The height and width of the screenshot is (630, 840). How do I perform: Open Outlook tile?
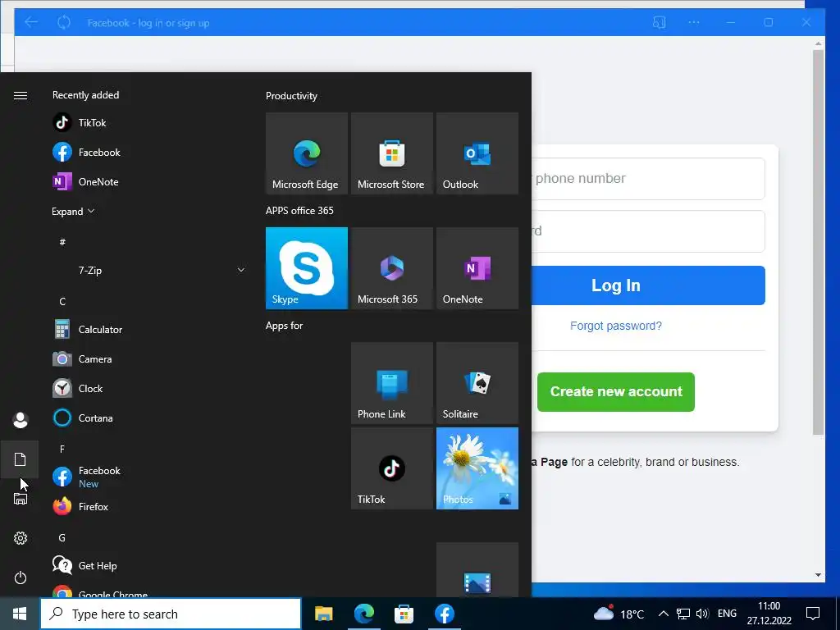pos(477,153)
